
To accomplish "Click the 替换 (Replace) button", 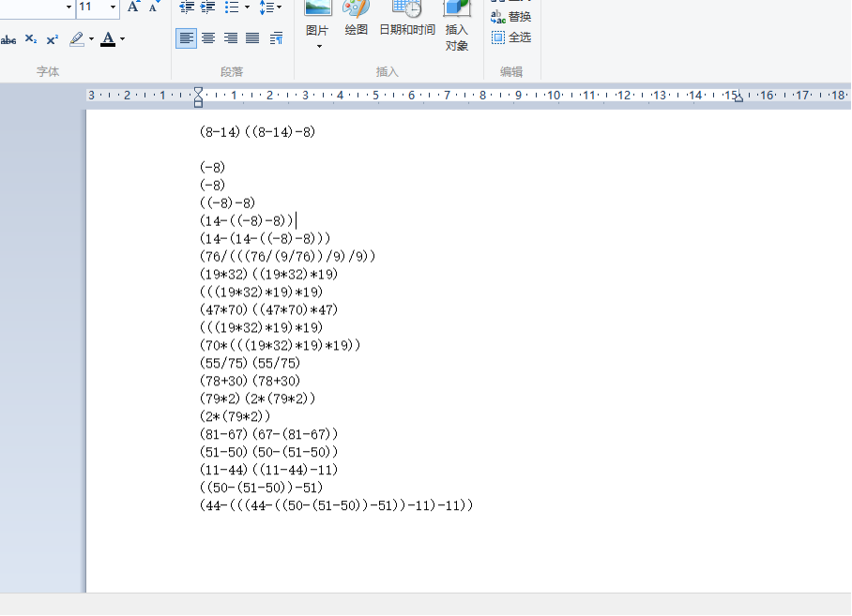I will pos(511,17).
